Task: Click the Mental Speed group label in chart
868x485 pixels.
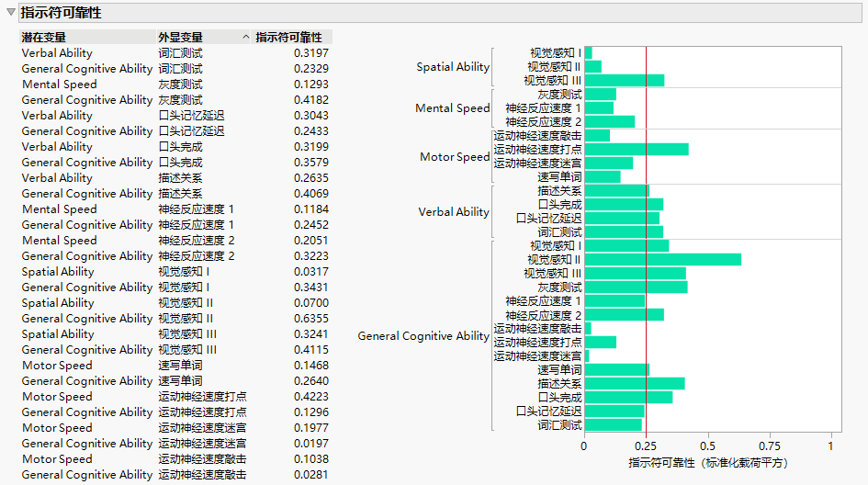Action: click(452, 108)
